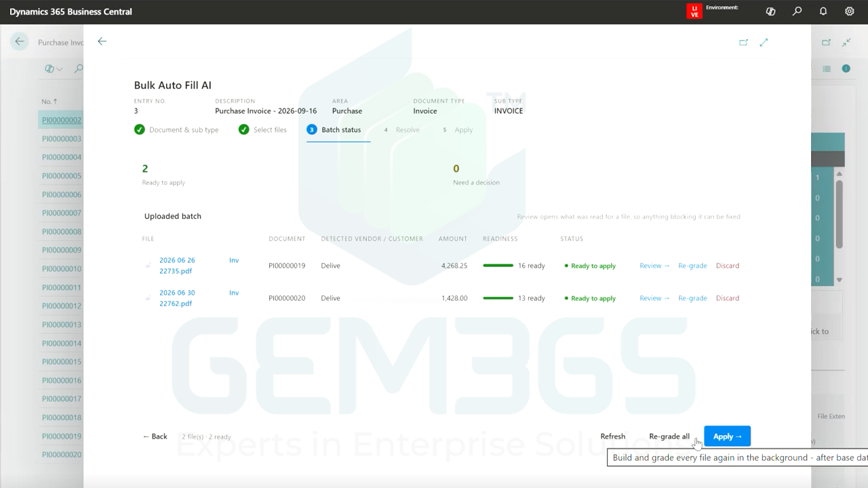Open invoice PI00000002 in the background list
The height and width of the screenshot is (488, 868).
point(62,121)
